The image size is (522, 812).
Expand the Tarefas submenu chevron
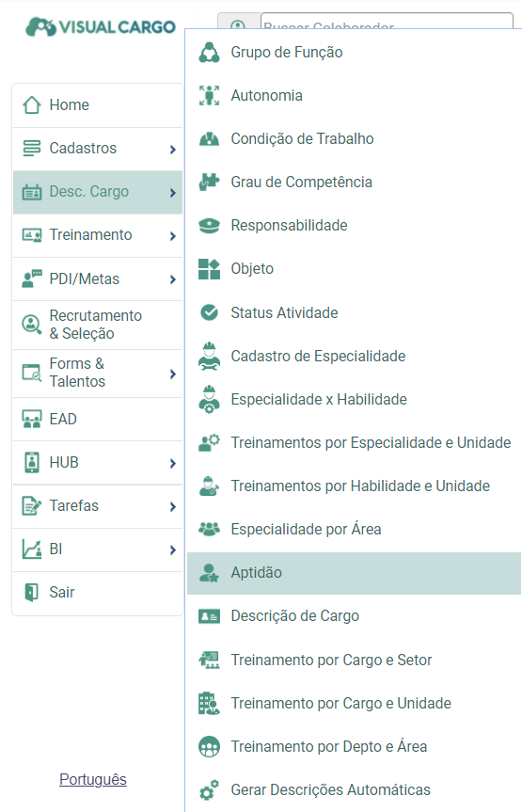click(173, 507)
